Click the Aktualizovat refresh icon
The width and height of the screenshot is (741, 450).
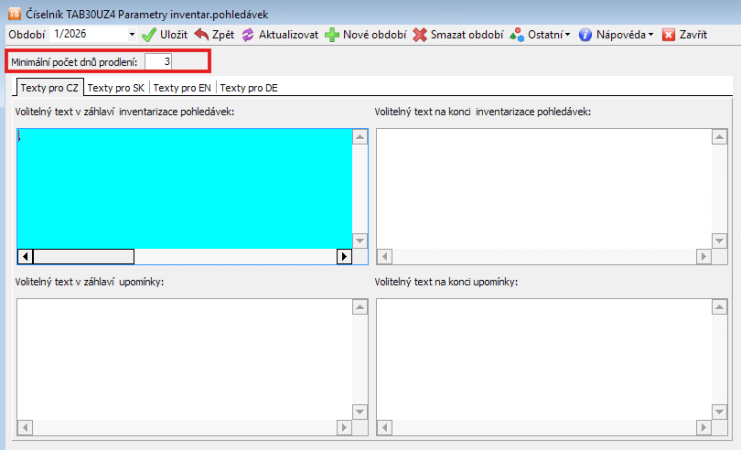click(248, 35)
